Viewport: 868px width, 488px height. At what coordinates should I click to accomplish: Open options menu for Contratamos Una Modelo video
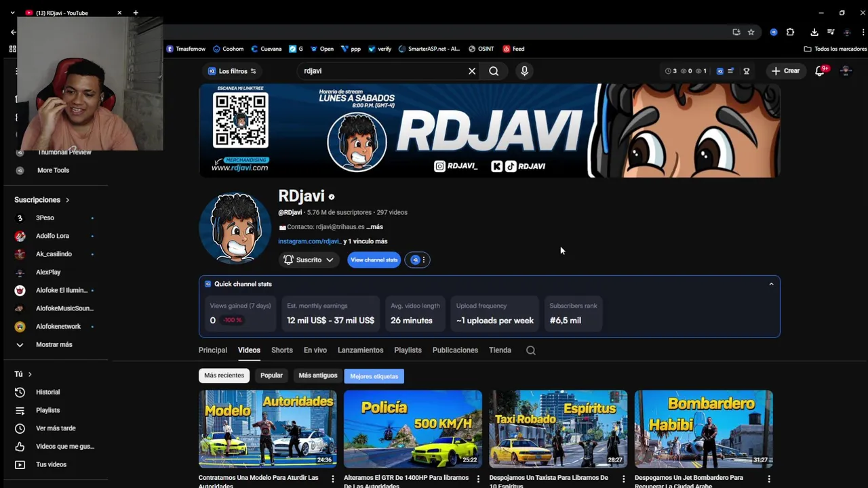(x=332, y=479)
